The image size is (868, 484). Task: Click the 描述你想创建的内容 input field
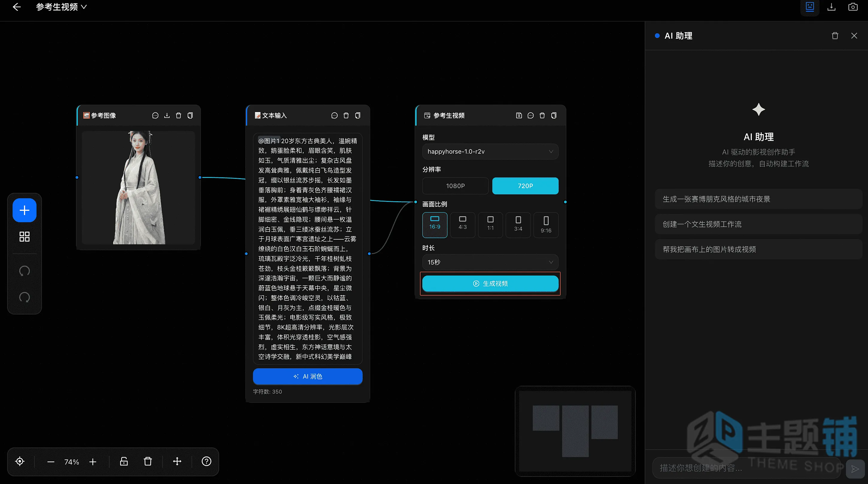pos(747,468)
